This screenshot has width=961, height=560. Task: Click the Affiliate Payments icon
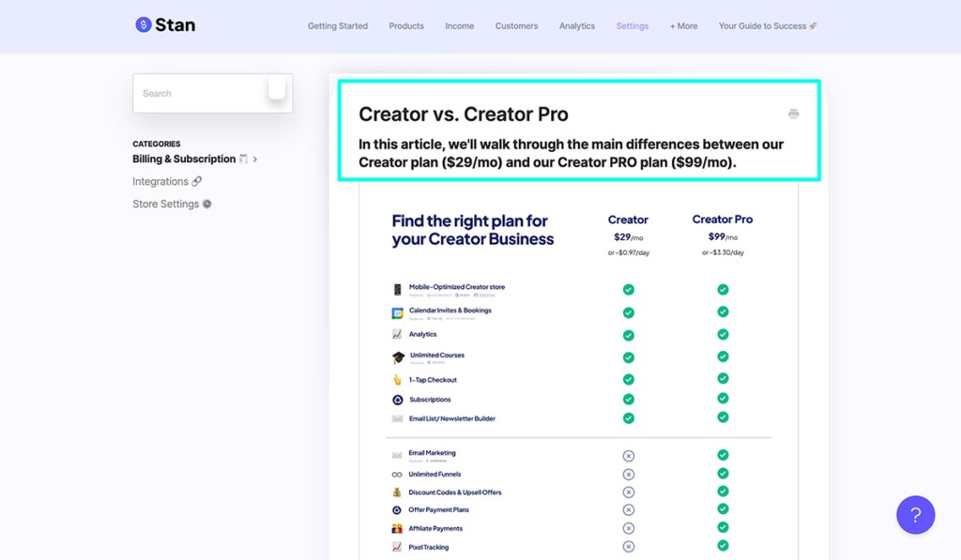point(398,528)
